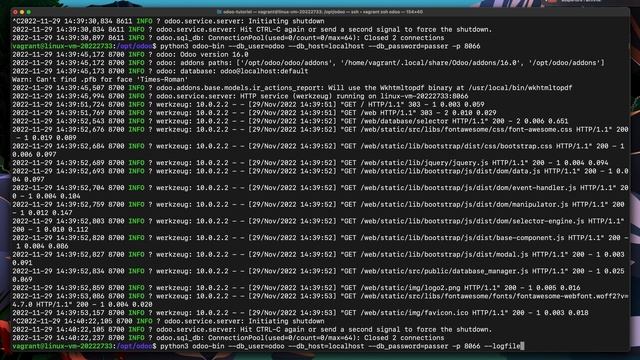This screenshot has height=360, width=640.
Task: Click the '/web/database/selector' request line
Action: pos(290,121)
